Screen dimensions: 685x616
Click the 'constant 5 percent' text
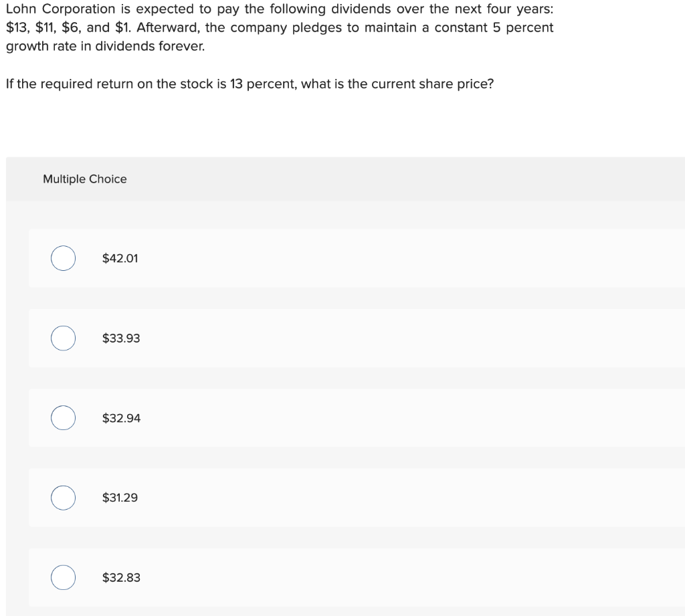point(494,28)
